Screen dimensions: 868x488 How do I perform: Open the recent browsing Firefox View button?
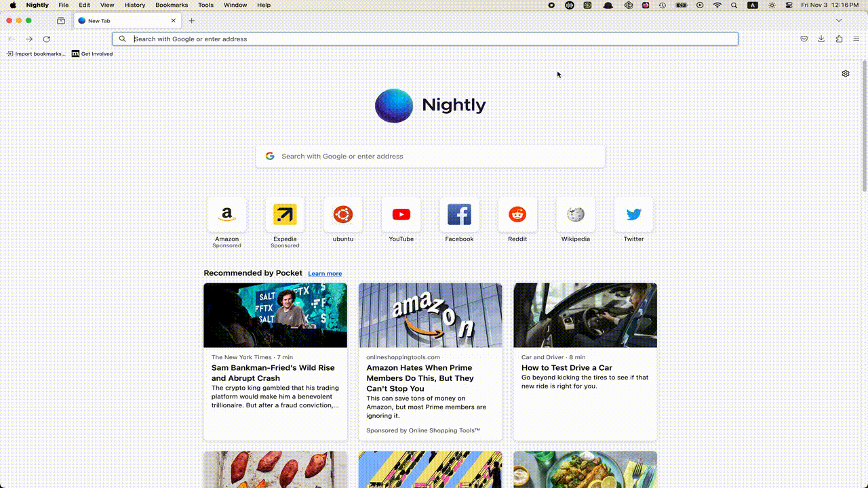coord(61,21)
